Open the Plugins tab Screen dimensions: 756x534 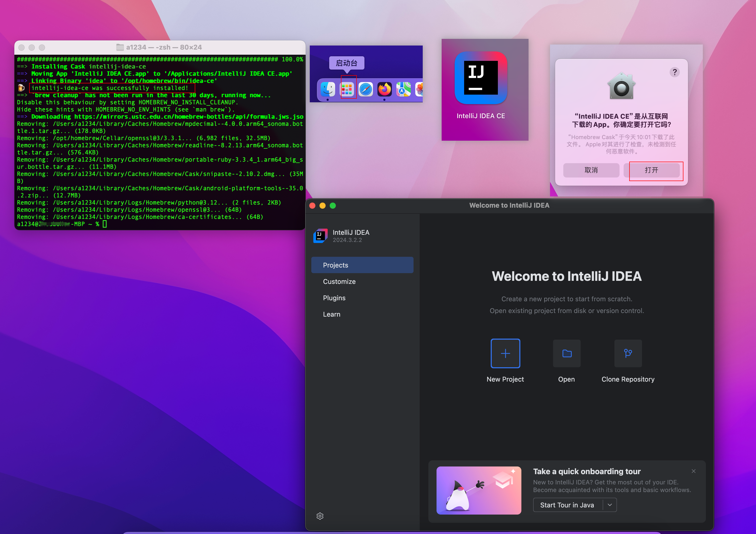pos(334,297)
